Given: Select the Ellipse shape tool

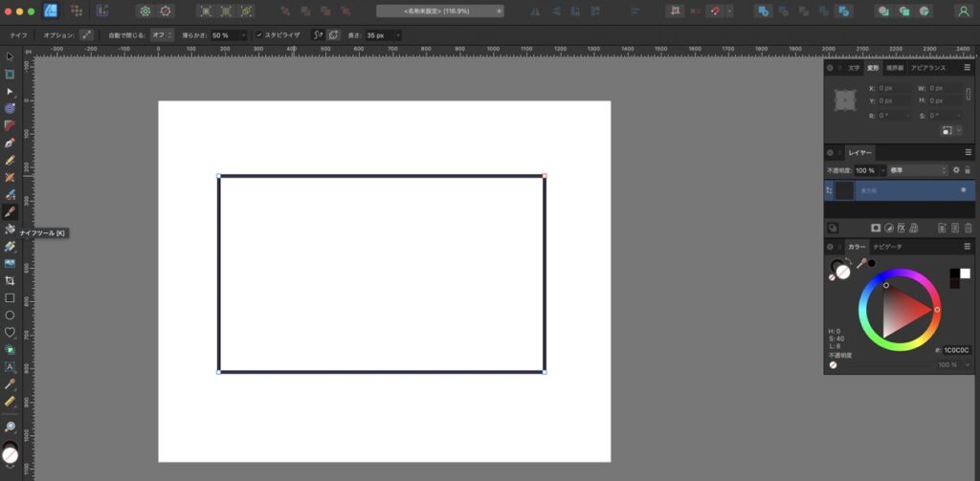Looking at the screenshot, I should coord(10,315).
